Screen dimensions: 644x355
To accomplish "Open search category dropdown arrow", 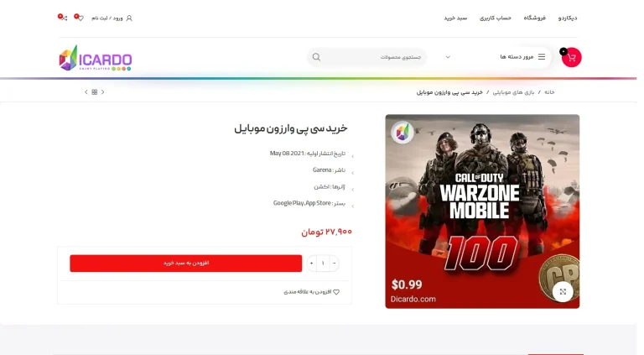I will [448, 57].
